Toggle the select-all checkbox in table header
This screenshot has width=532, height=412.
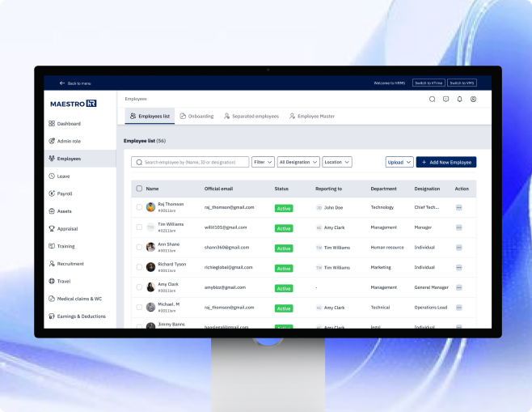[x=139, y=189]
